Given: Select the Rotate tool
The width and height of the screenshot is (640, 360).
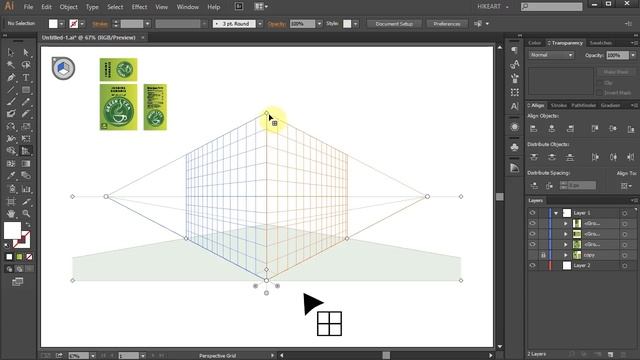Looking at the screenshot, I should point(11,127).
